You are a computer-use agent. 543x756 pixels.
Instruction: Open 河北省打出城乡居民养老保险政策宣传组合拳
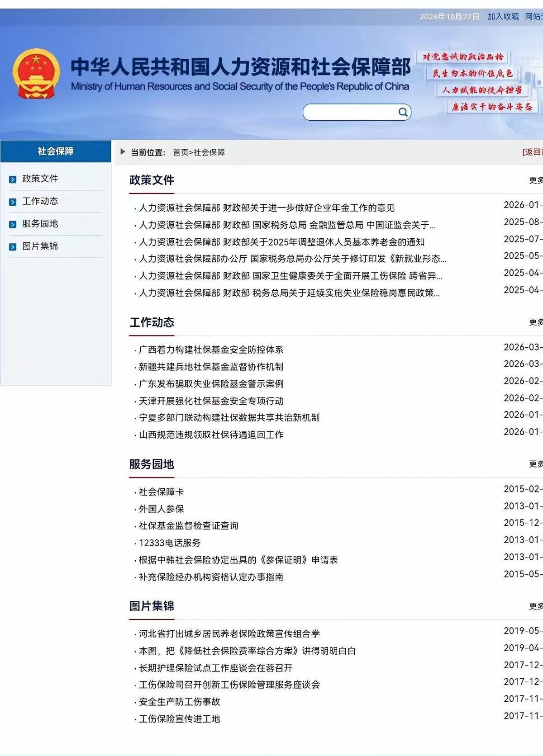229,634
